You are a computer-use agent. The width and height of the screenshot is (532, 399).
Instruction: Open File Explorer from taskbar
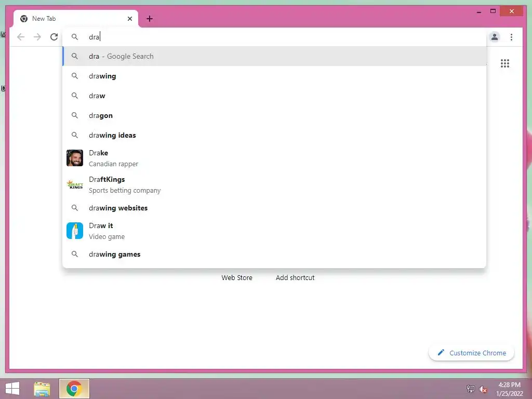tap(42, 389)
